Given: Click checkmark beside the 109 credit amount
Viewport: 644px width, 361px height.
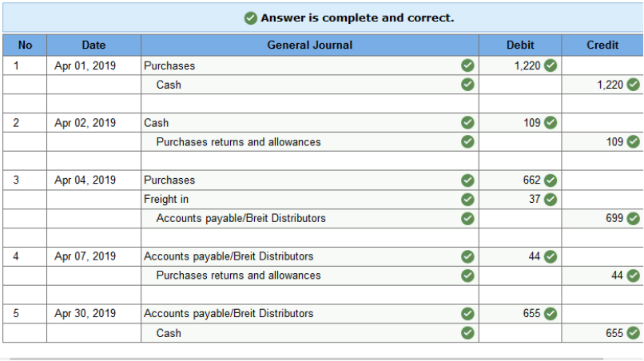Looking at the screenshot, I should click(633, 141).
